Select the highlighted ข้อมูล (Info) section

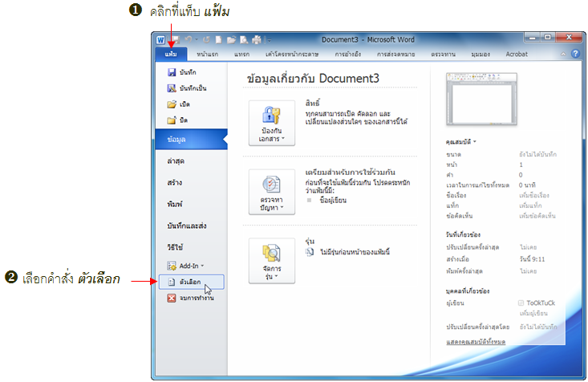191,139
